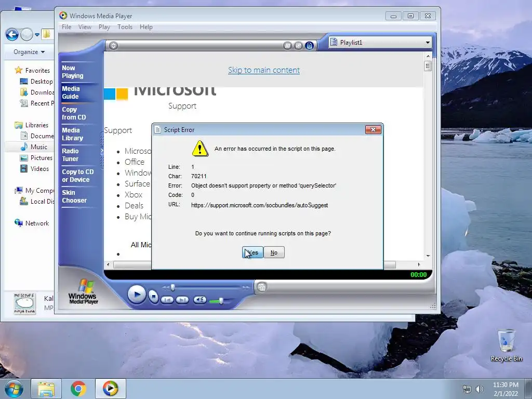
Task: Click the volume slider handle
Action: [221, 301]
